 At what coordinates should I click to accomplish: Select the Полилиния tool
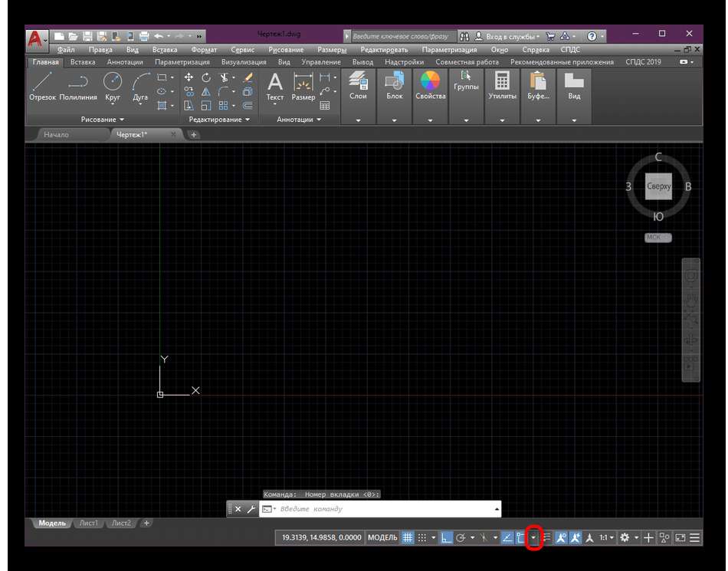[78, 83]
